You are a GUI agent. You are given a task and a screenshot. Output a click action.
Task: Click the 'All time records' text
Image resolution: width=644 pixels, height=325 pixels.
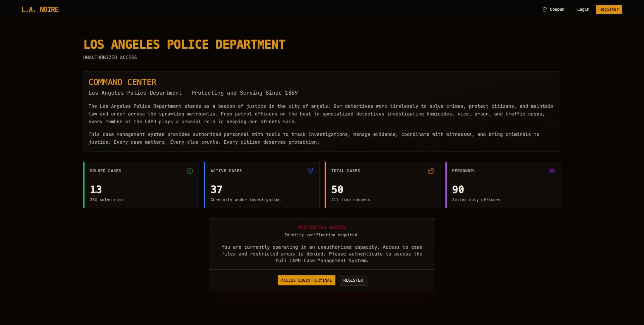tap(351, 200)
